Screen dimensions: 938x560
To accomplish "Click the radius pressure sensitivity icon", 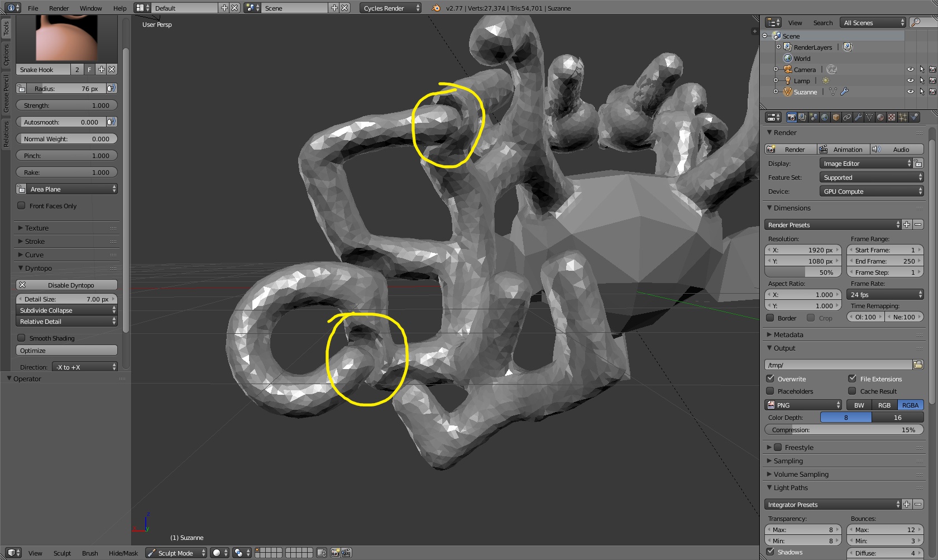I will 112,88.
